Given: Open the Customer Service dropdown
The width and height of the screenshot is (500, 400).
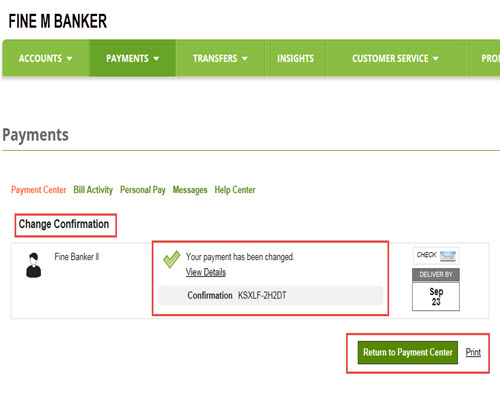Looking at the screenshot, I should (x=395, y=58).
